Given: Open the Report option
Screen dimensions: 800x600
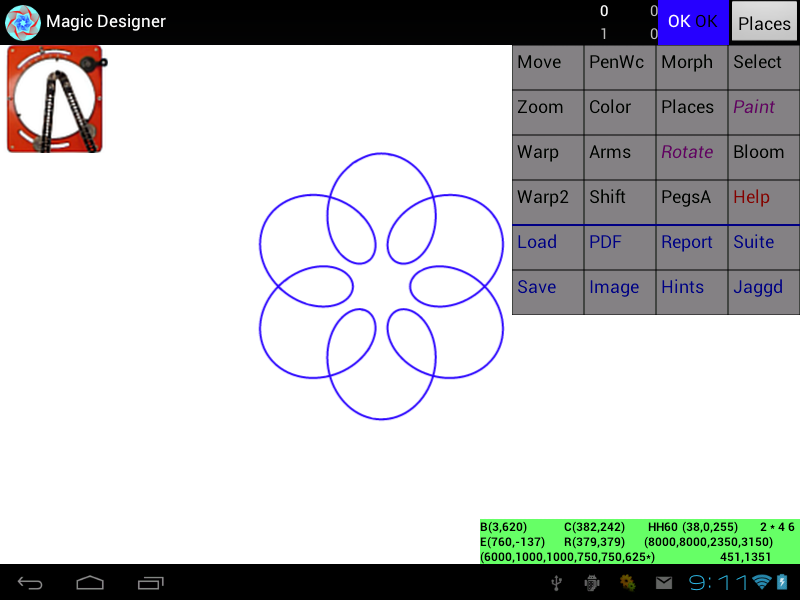Looking at the screenshot, I should 691,247.
